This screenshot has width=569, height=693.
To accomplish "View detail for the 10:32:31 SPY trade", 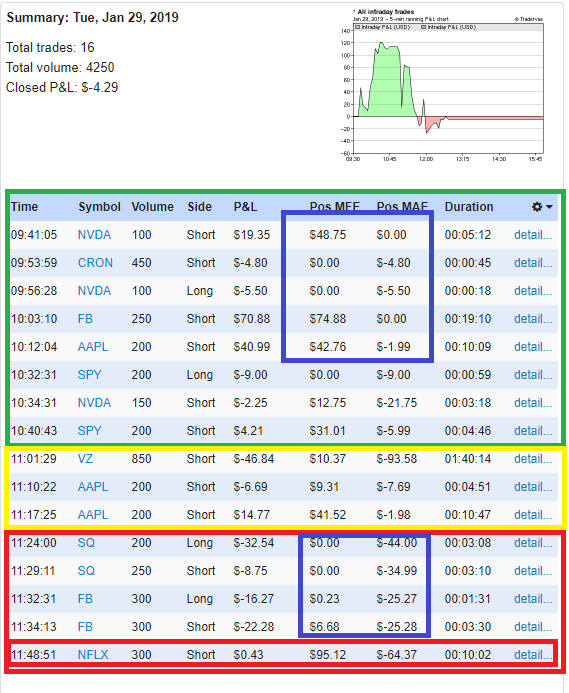I will 533,375.
